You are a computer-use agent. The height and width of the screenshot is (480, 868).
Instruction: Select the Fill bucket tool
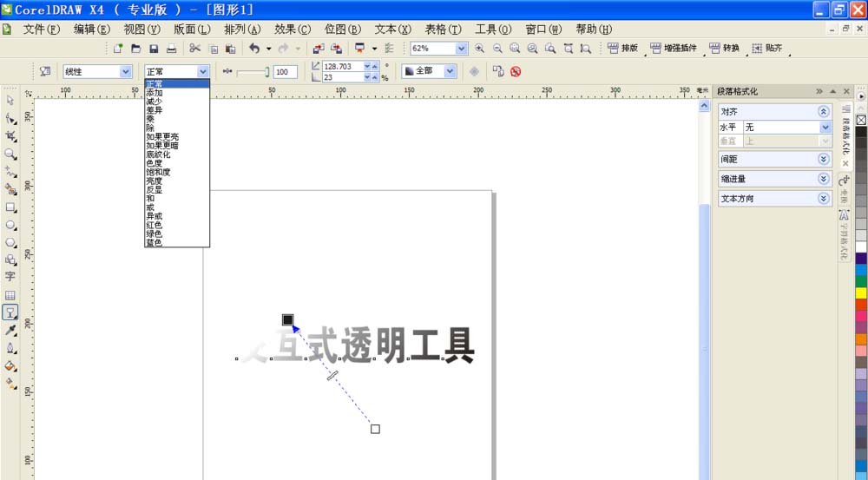point(10,366)
